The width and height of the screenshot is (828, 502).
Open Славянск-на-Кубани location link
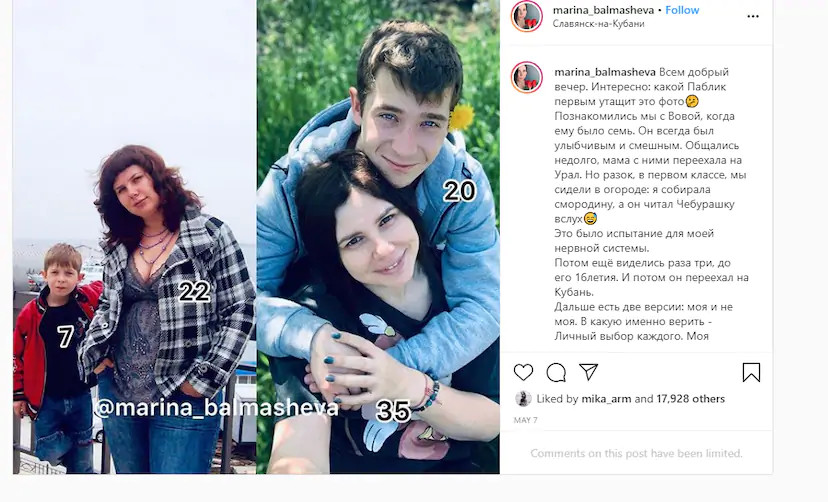598,24
